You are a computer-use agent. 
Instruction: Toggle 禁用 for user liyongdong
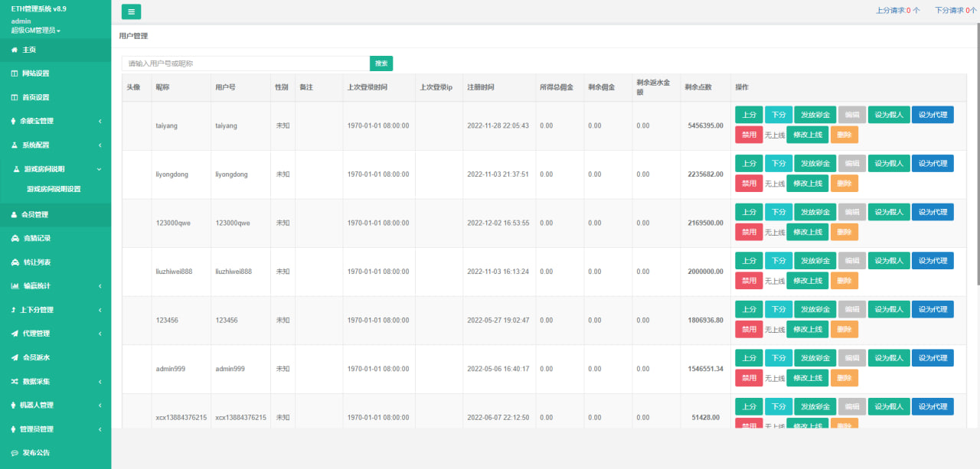(x=749, y=184)
